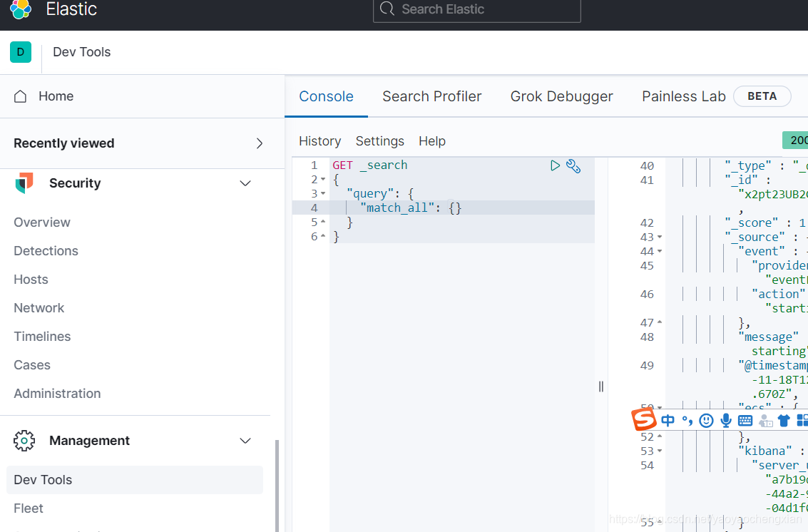Open the console Help menu
Image resolution: width=808 pixels, height=532 pixels.
[x=432, y=141]
